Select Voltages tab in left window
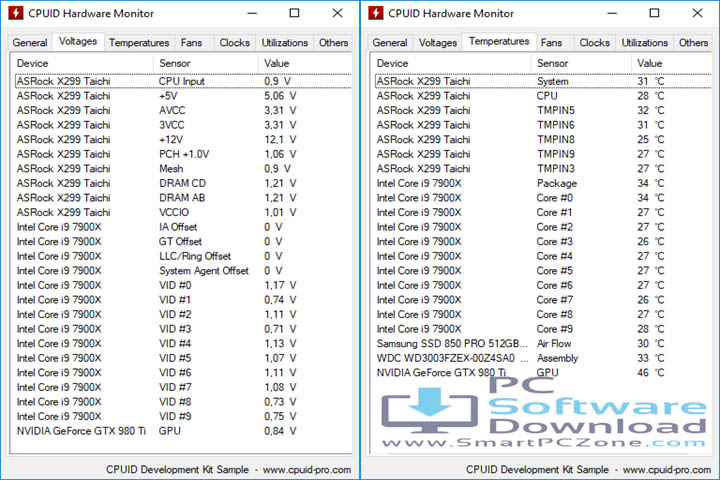 click(78, 41)
